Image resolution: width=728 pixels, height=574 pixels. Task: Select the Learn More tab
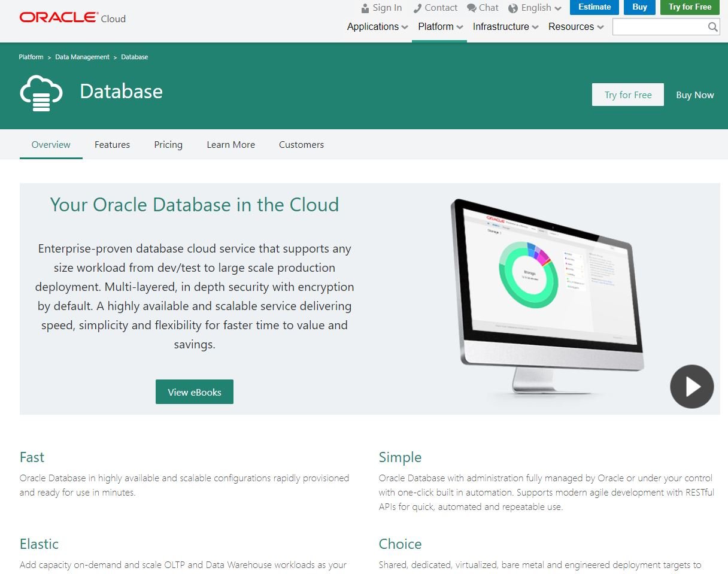230,144
